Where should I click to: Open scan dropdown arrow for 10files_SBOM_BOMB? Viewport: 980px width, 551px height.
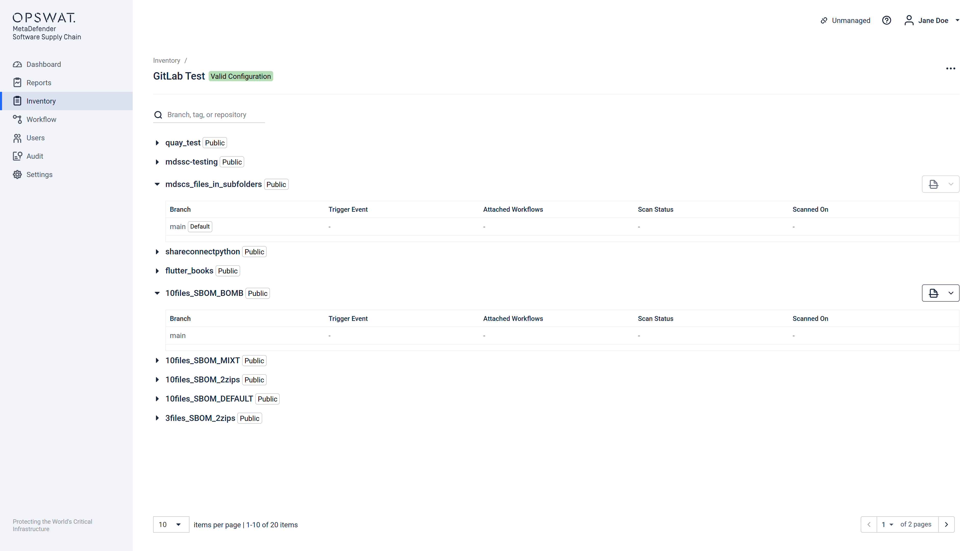[951, 293]
